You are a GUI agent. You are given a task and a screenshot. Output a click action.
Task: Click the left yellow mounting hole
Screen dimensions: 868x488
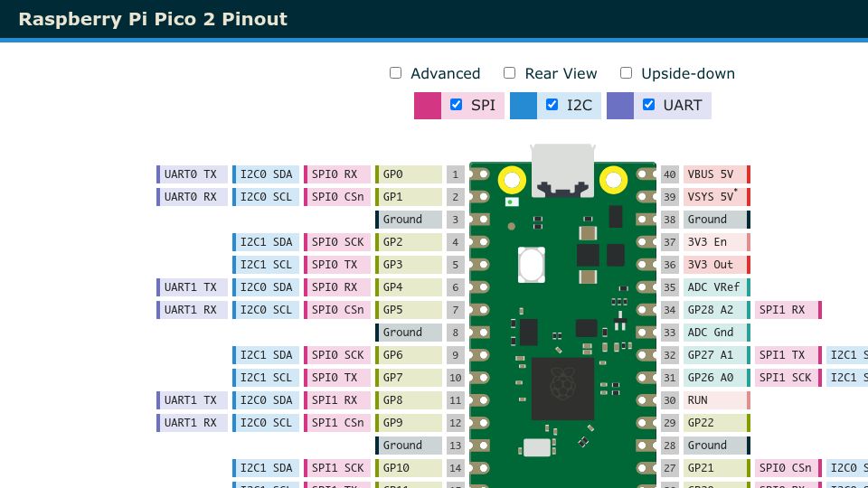(512, 180)
